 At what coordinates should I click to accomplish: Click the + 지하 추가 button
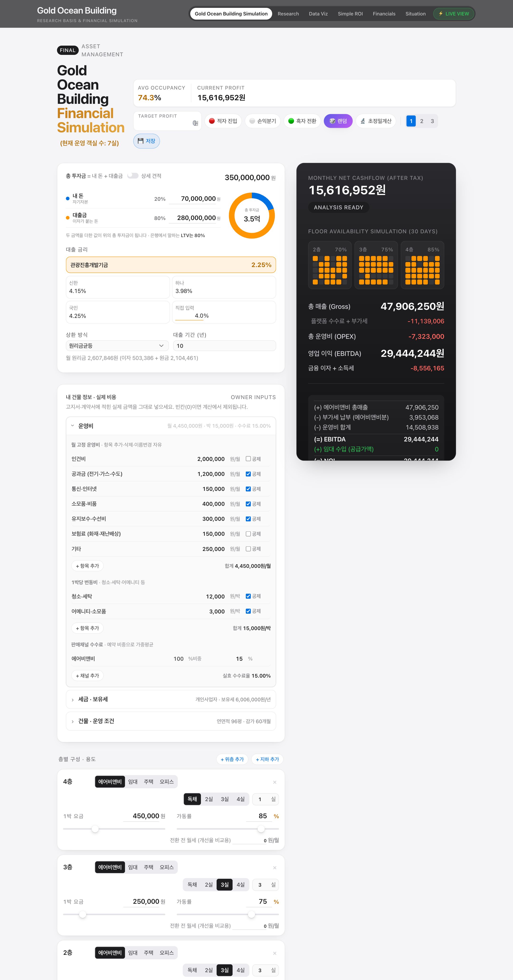267,759
